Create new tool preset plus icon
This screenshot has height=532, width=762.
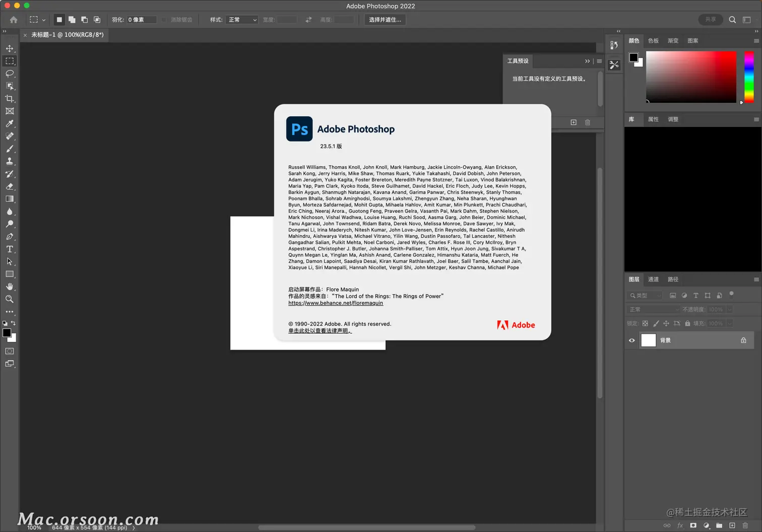(x=574, y=122)
